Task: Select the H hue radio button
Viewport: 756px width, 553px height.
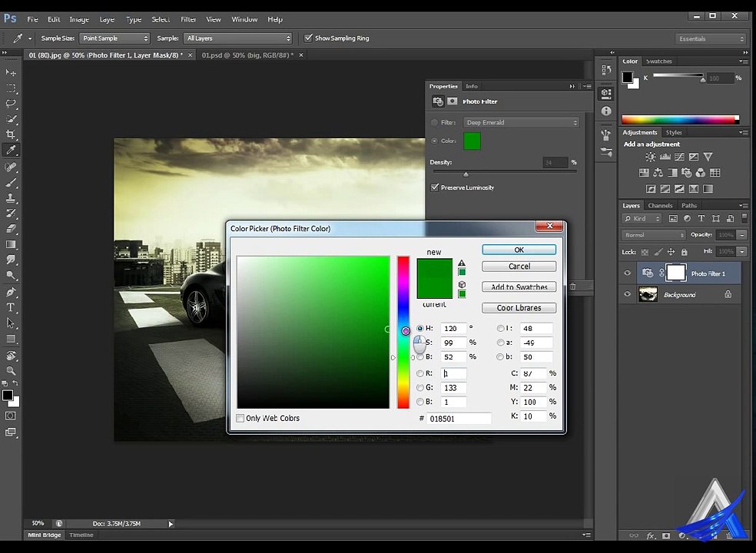Action: coord(420,328)
